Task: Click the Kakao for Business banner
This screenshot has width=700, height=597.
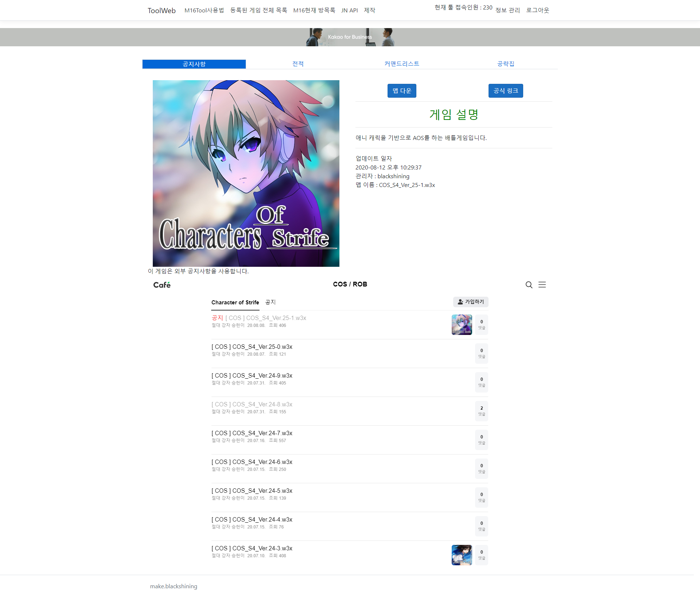Action: 350,37
